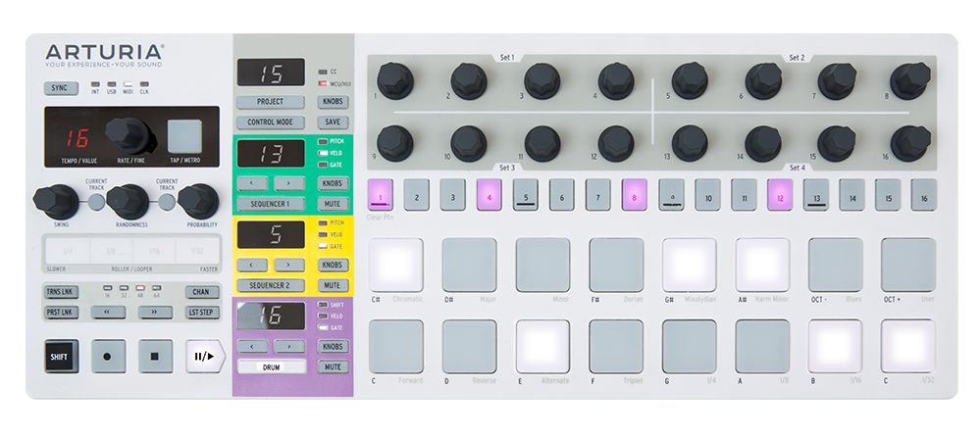This screenshot has height=438, width=980.
Task: Toggle KNOBS button in green Sequencer 1 section
Action: [334, 183]
